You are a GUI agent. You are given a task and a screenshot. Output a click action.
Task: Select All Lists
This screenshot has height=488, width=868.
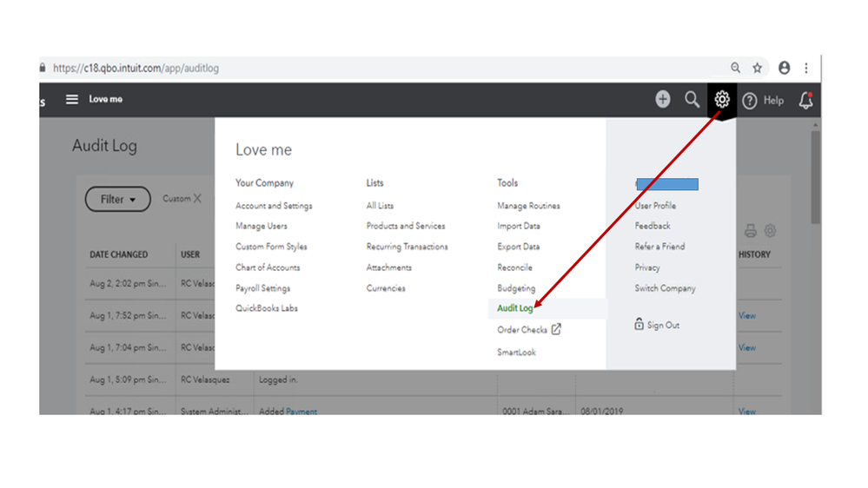[380, 206]
